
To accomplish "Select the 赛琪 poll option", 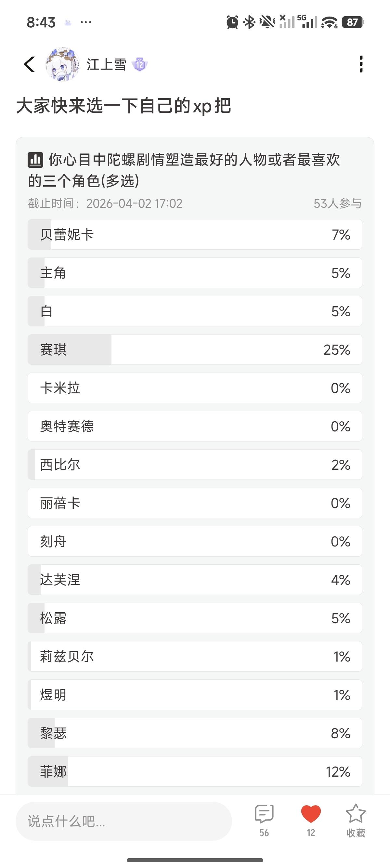I will click(195, 349).
